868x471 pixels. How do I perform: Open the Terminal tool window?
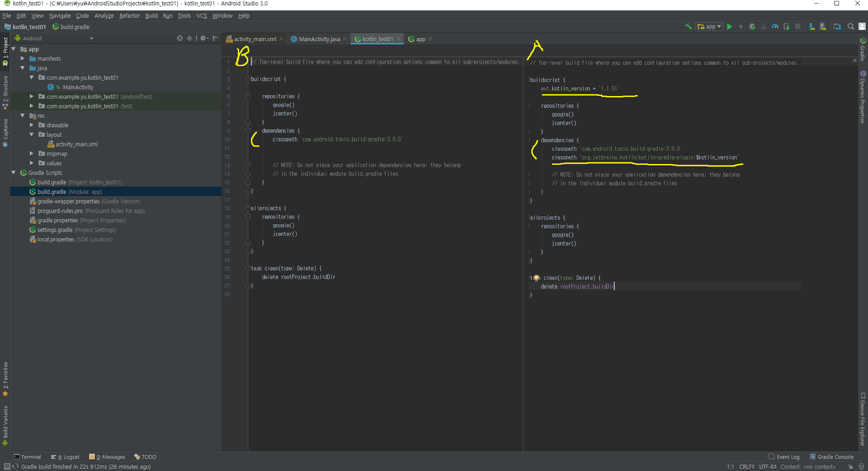point(27,457)
